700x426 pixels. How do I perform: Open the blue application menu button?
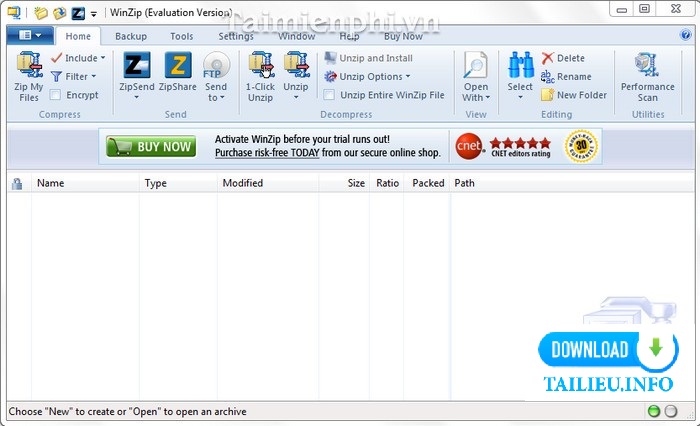30,35
